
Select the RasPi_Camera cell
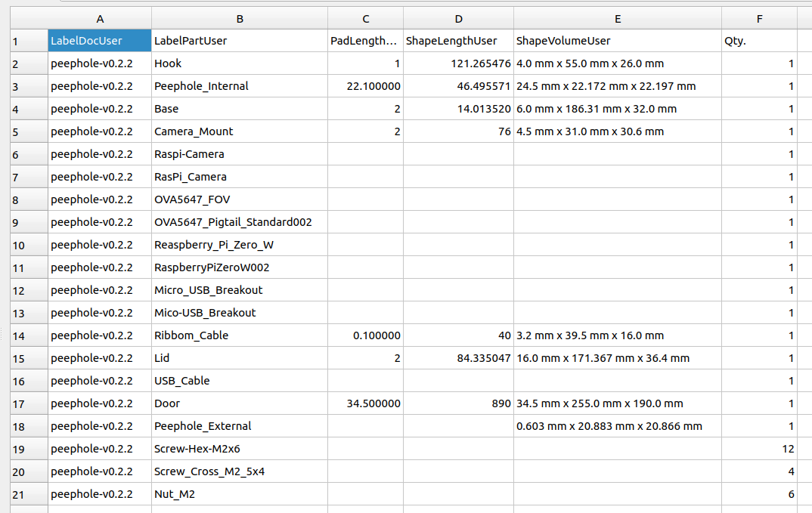click(x=240, y=177)
